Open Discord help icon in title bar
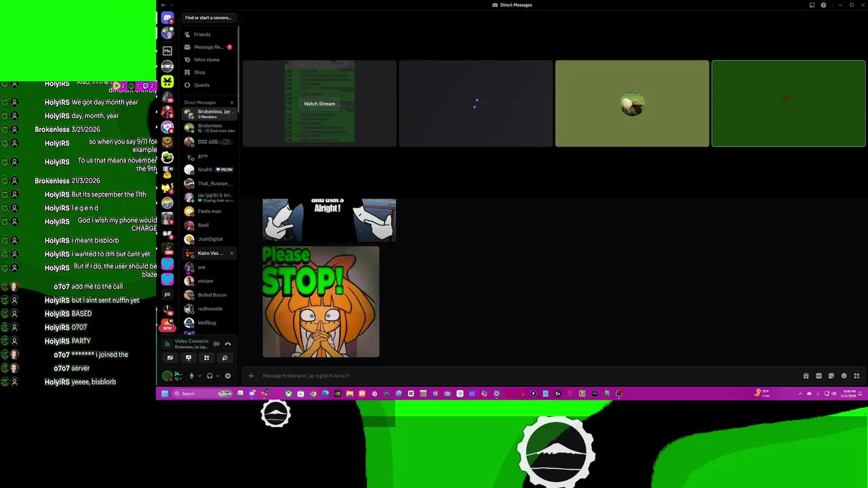 click(x=823, y=5)
